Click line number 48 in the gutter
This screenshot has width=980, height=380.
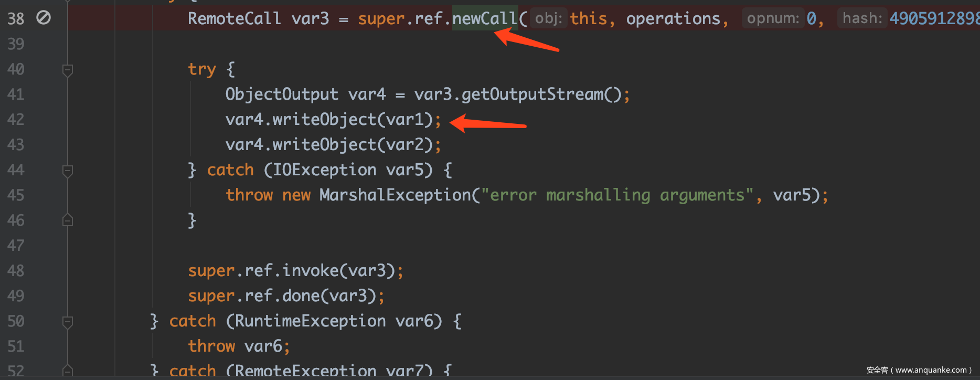point(16,271)
